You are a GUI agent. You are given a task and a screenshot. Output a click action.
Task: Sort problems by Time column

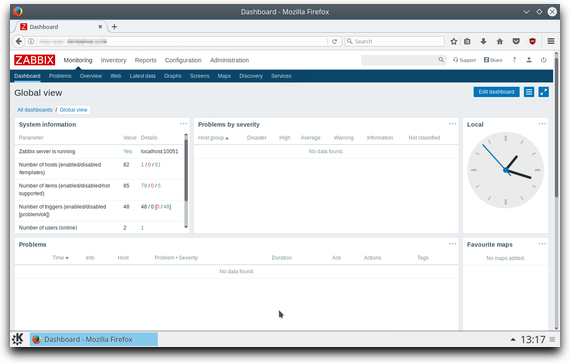point(60,258)
